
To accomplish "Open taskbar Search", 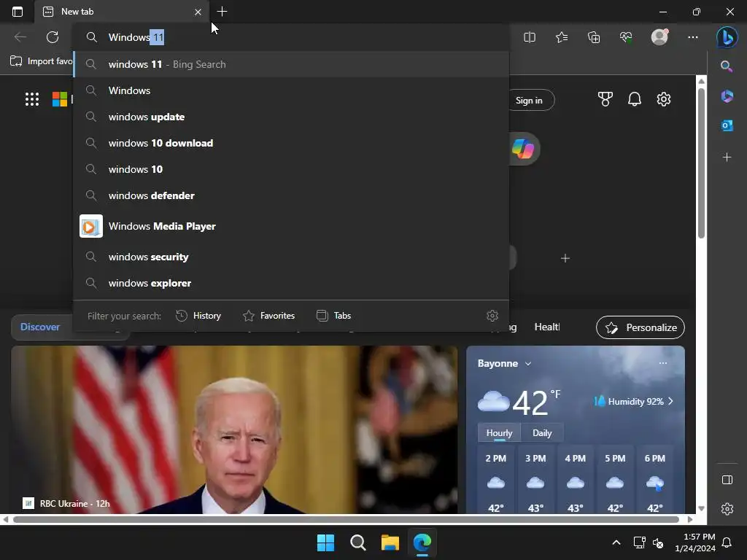I will [x=357, y=542].
